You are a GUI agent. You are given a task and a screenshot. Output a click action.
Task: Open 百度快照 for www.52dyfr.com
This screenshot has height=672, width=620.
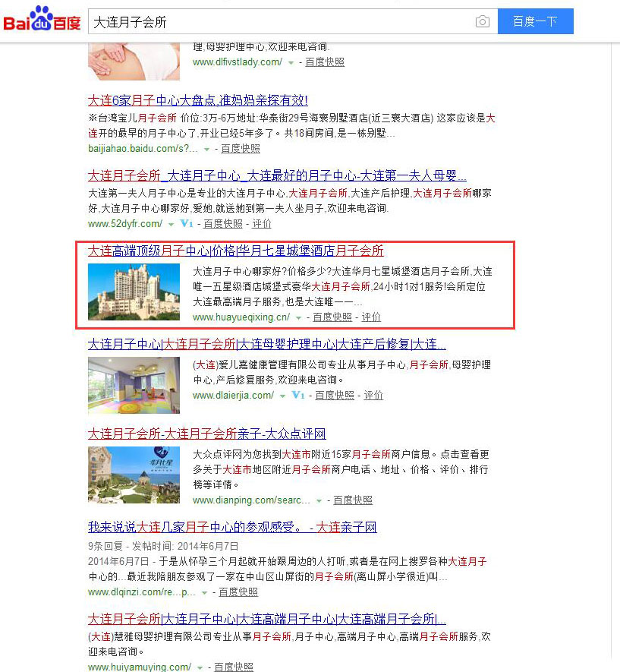pyautogui.click(x=222, y=224)
